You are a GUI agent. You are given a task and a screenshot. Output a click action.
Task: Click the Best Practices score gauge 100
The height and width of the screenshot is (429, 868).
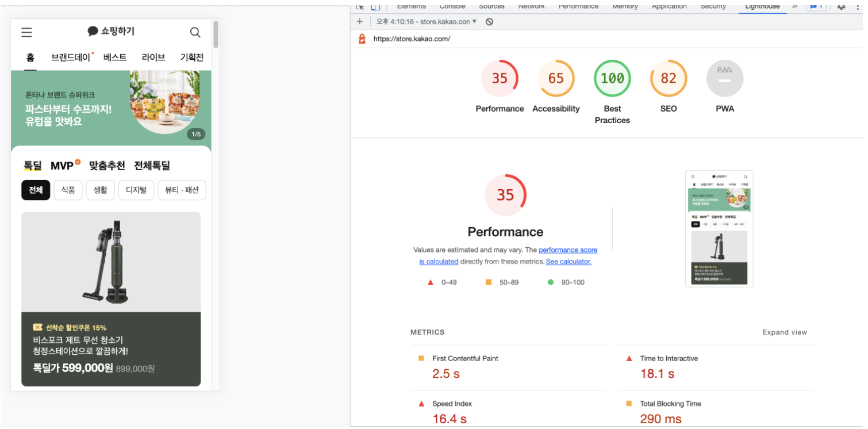click(x=612, y=78)
